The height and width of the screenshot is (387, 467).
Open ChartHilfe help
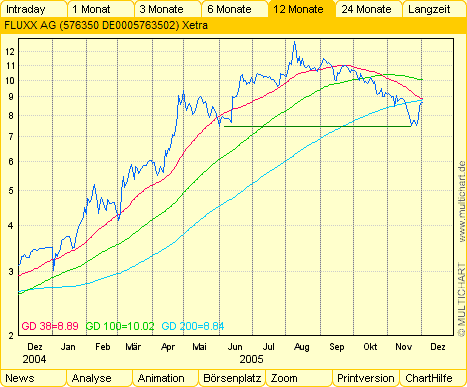(433, 378)
